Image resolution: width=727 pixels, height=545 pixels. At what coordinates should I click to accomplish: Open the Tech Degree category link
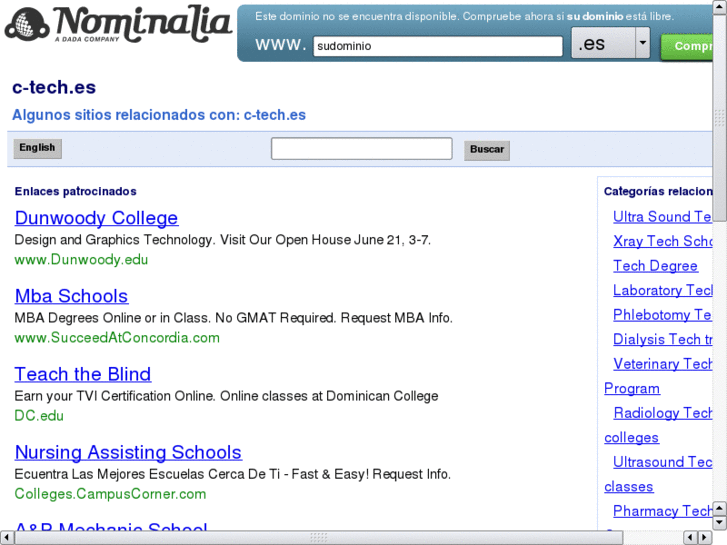pos(655,266)
